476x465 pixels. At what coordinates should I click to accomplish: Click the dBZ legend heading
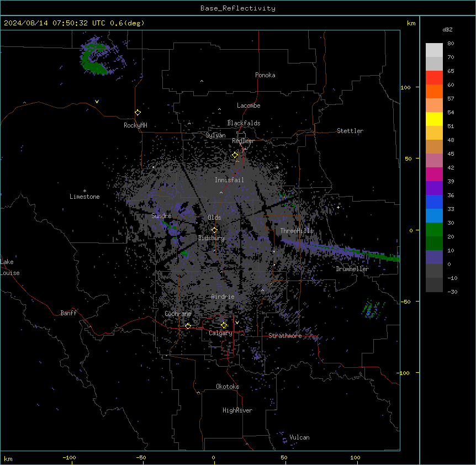447,30
